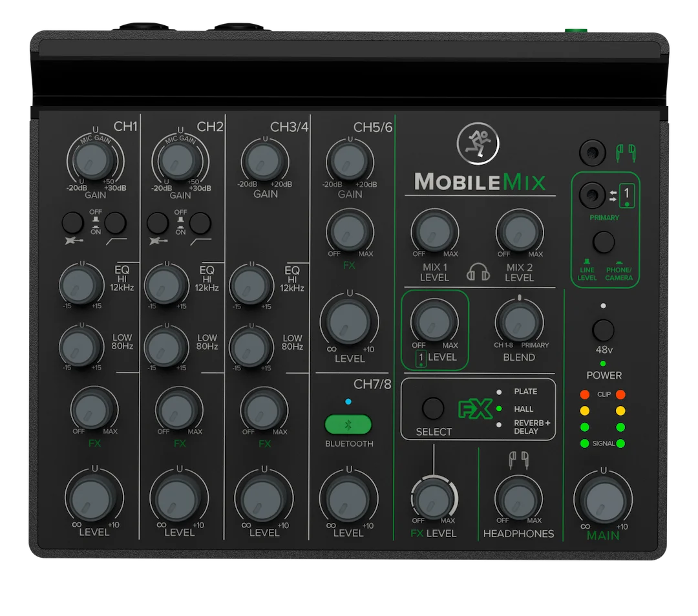Click the FX LEVEL knob

click(434, 498)
